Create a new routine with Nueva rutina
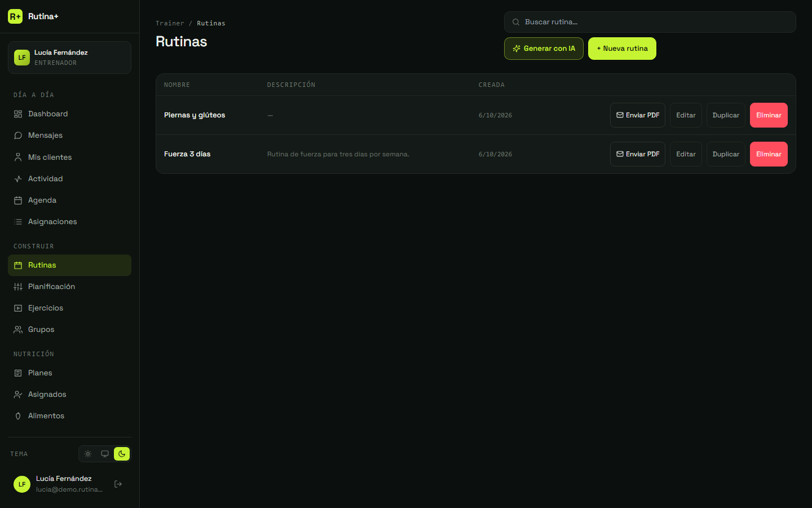The image size is (812, 508). point(622,49)
